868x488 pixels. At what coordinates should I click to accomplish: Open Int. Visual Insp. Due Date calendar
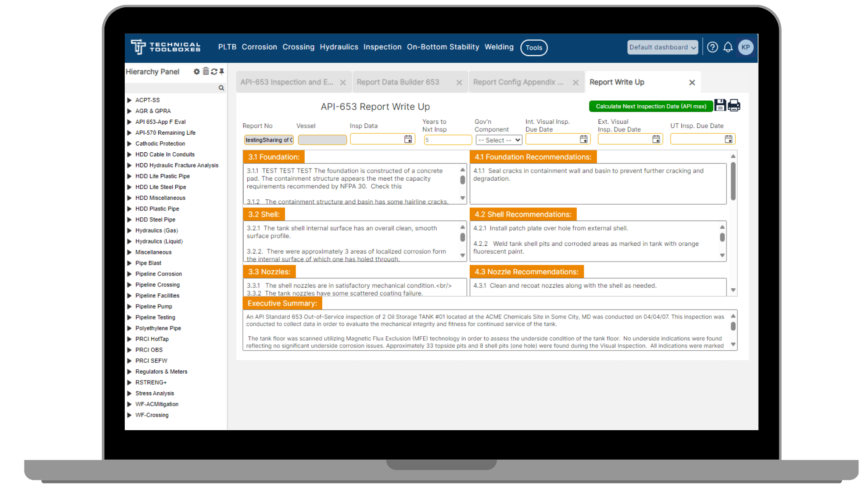click(x=584, y=139)
